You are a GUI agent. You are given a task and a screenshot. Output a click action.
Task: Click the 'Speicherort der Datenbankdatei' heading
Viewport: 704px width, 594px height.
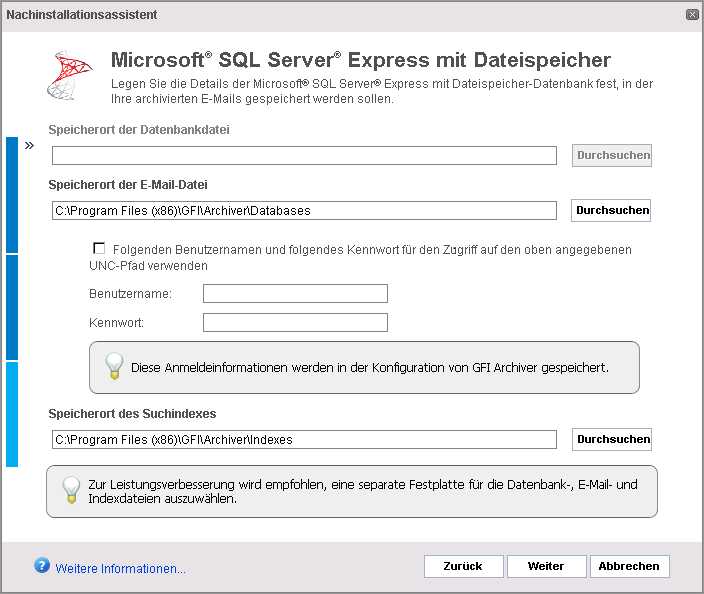(139, 130)
